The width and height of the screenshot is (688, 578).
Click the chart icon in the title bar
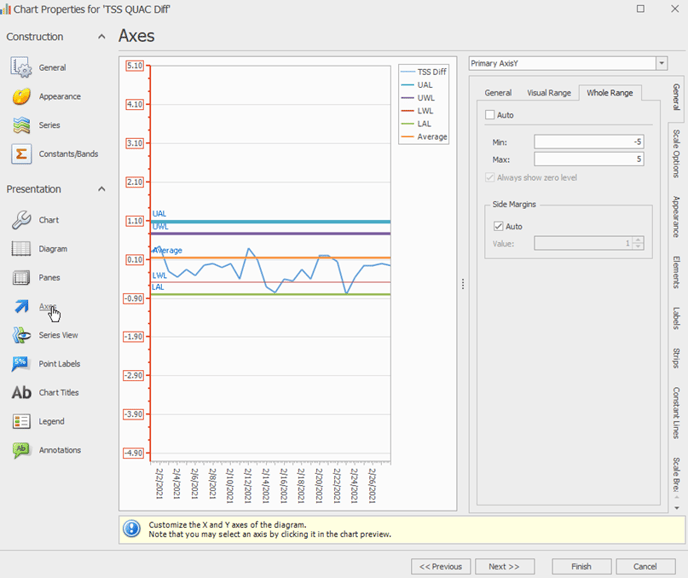[x=5, y=9]
